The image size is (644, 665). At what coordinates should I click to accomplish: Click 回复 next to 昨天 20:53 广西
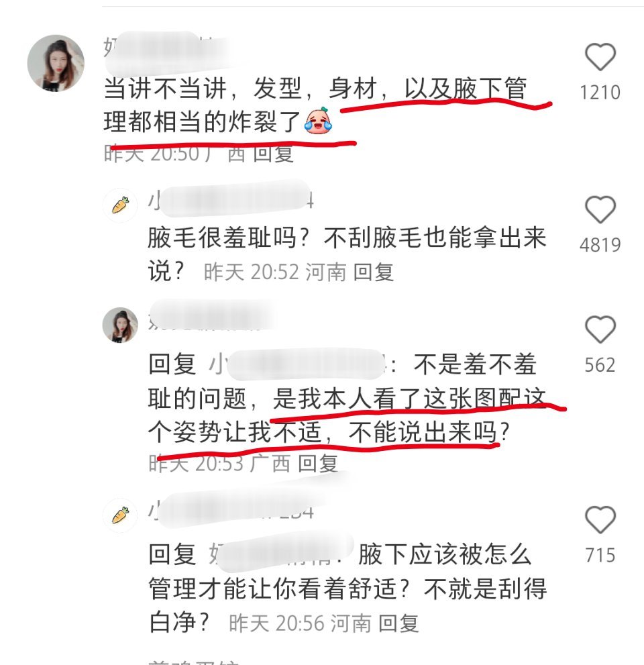click(x=318, y=463)
